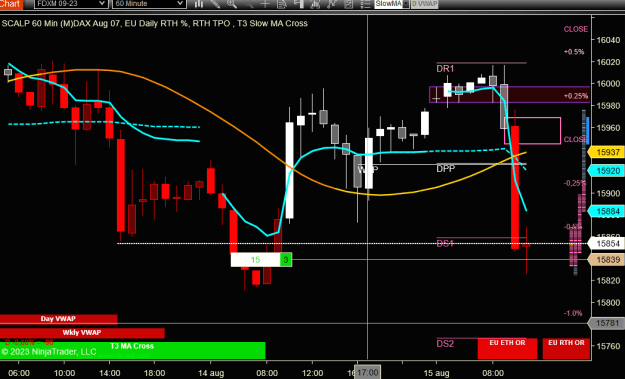This screenshot has width=625, height=379.
Task: Select the crosshair cursor icon
Action: click(265, 4)
